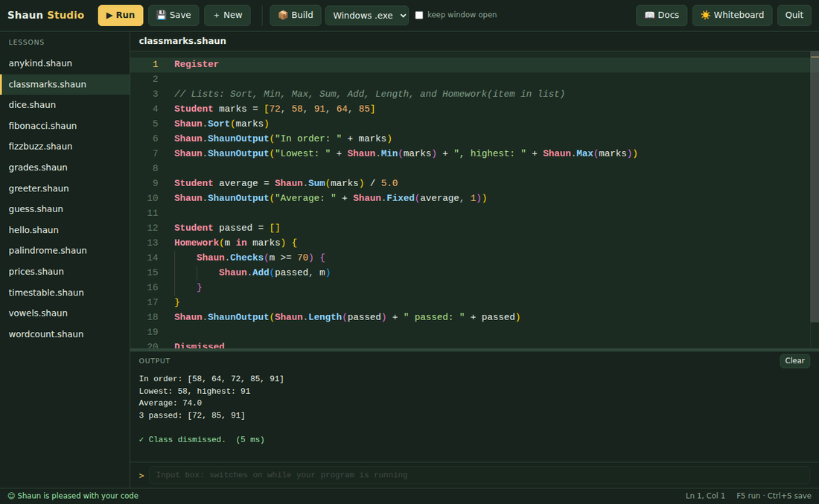Click the "Shaun.Add(passed, m)" line
Image resolution: width=819 pixels, height=504 pixels.
coord(274,272)
